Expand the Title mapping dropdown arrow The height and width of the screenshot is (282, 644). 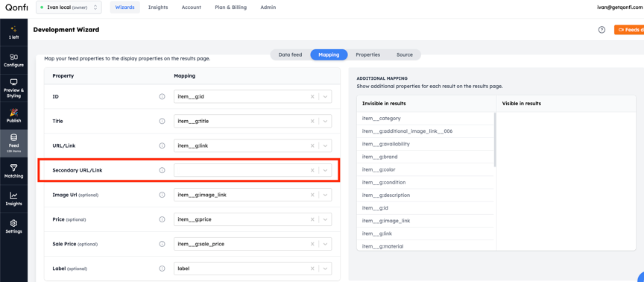[325, 122]
